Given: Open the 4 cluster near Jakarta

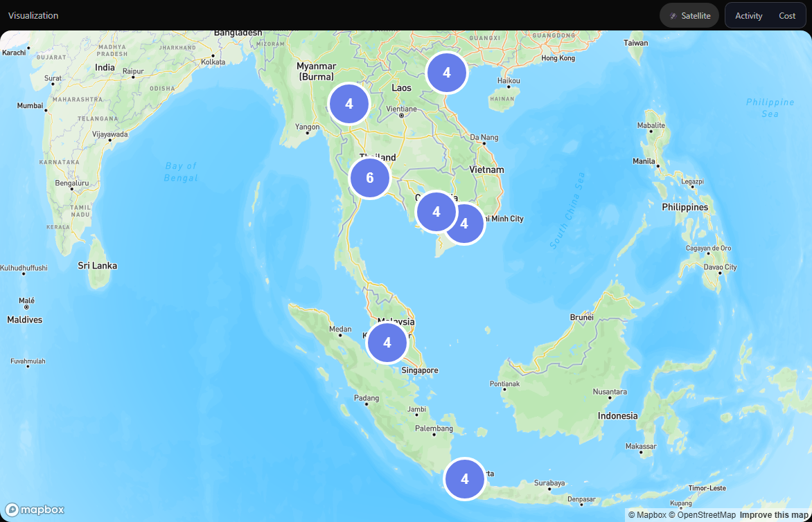Looking at the screenshot, I should point(464,479).
